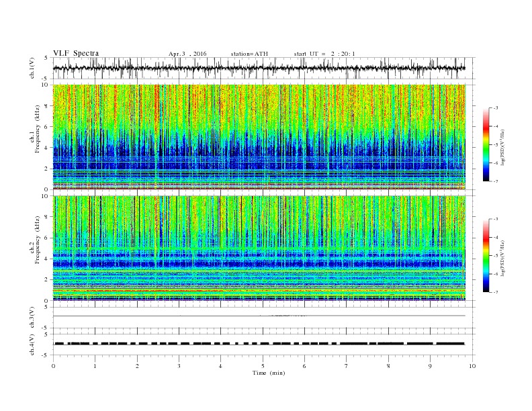Click time axis tick label "7"
The height and width of the screenshot is (411, 532).
click(347, 366)
